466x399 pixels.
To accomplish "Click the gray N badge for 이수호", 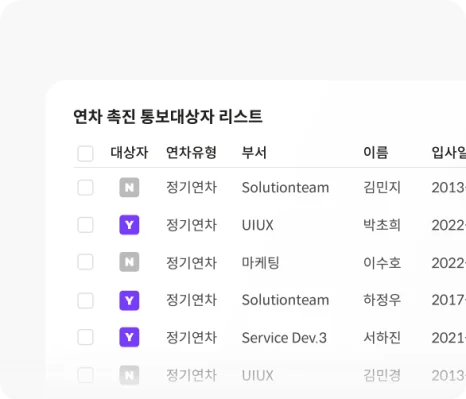I will click(x=129, y=262).
